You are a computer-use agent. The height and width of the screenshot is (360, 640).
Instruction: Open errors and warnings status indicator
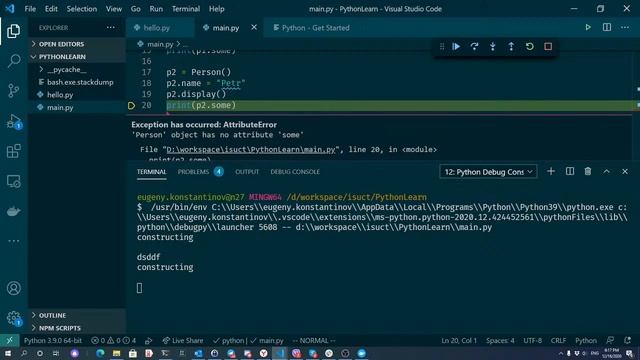pyautogui.click(x=113, y=340)
